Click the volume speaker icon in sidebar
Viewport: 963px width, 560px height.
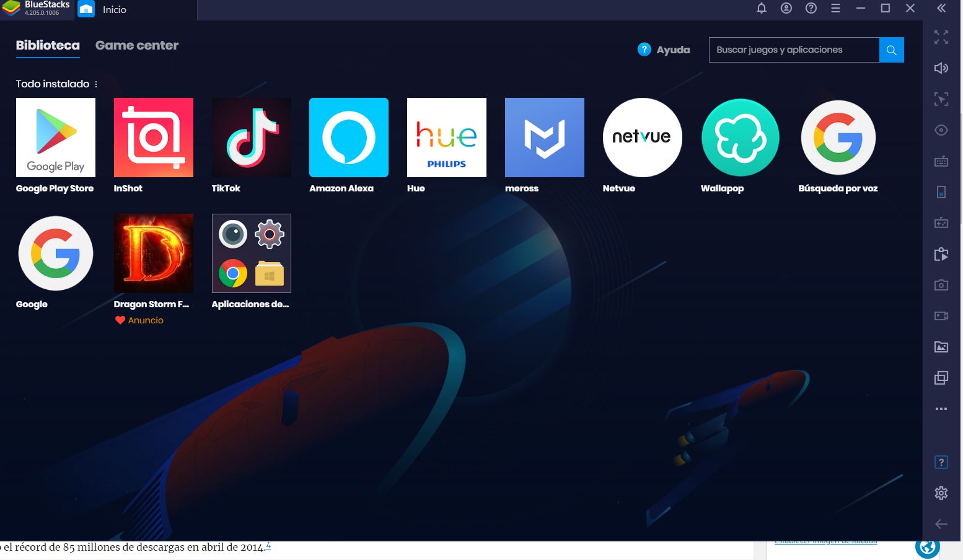coord(941,68)
